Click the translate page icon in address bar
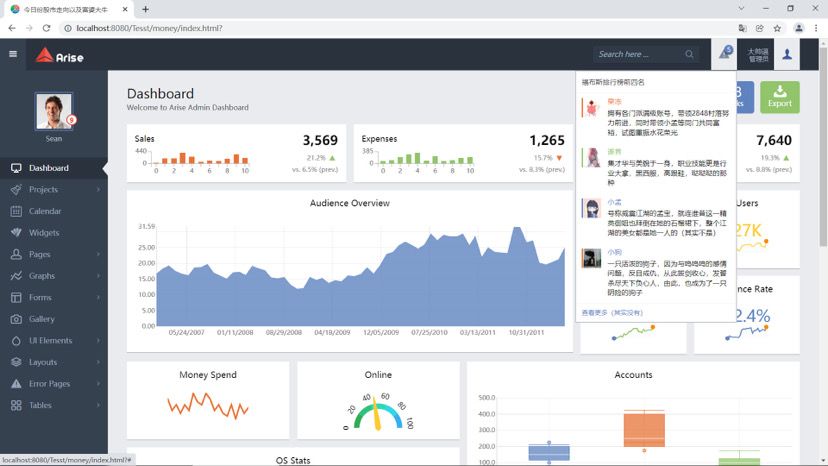 coord(742,28)
